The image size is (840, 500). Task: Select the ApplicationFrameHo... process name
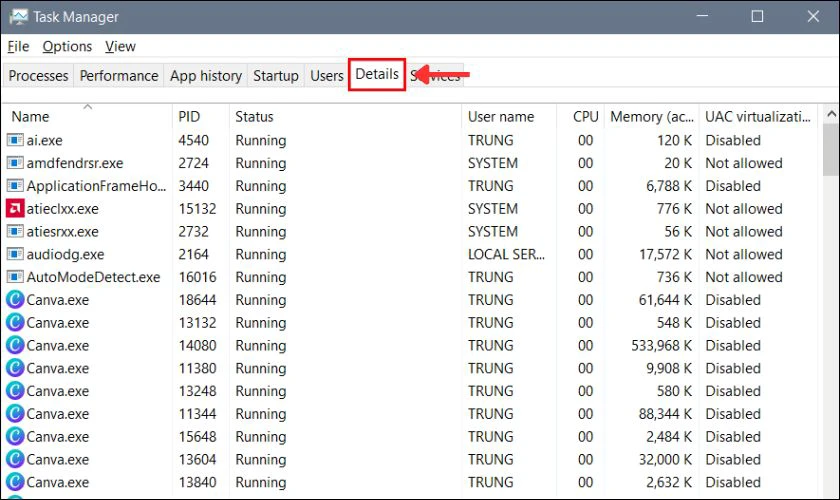(96, 186)
